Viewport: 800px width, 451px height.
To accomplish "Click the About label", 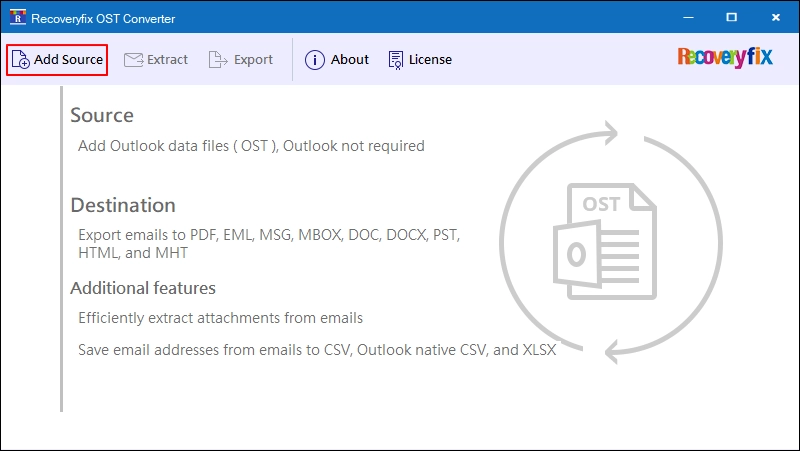I will pos(349,60).
